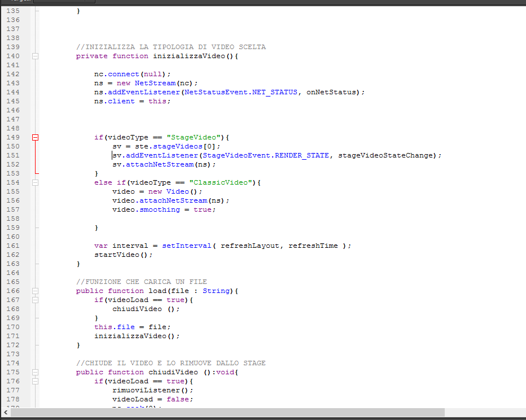The height and width of the screenshot is (420, 526).
Task: Click "chiudiVideo ():void" declaration on line 175
Action: tap(191, 372)
